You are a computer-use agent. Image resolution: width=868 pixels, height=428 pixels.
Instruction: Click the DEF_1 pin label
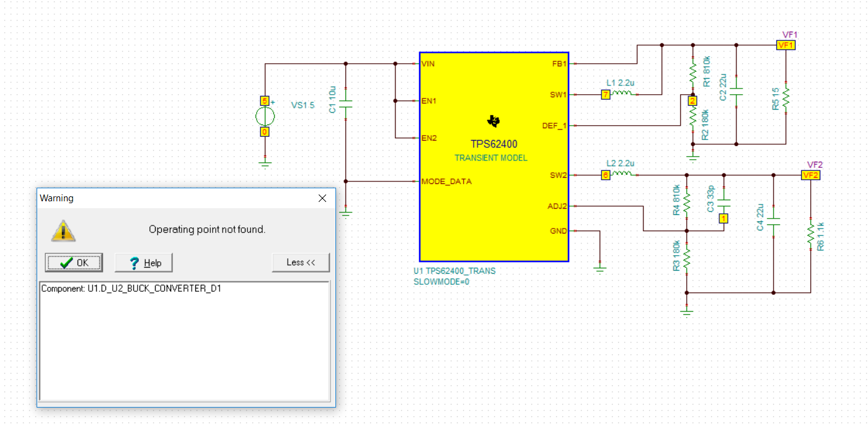coord(554,126)
